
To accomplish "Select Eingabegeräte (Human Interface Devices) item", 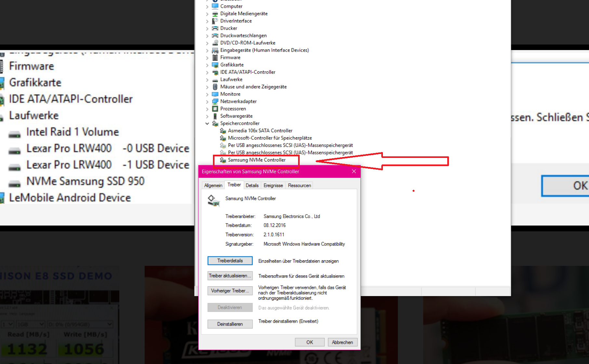I will 265,50.
